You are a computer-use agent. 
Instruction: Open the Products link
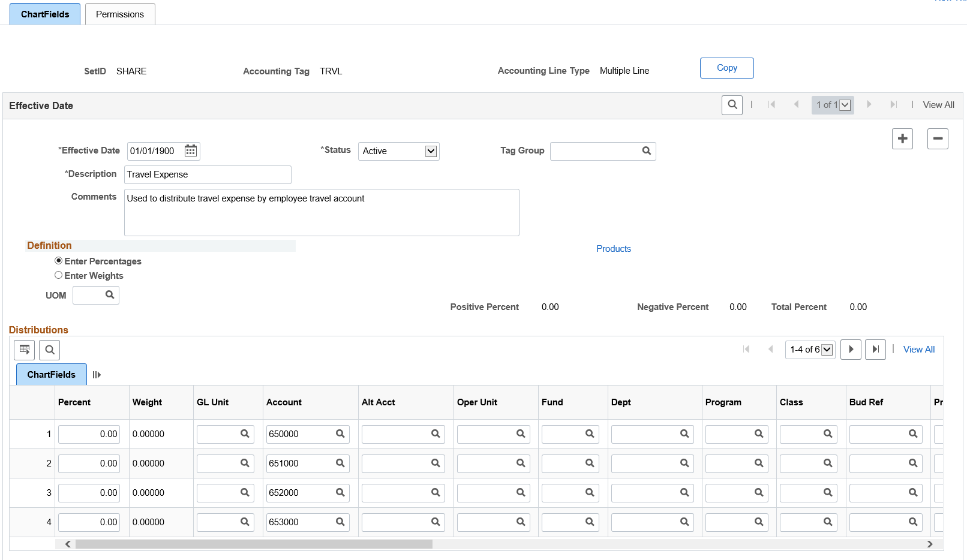[613, 248]
